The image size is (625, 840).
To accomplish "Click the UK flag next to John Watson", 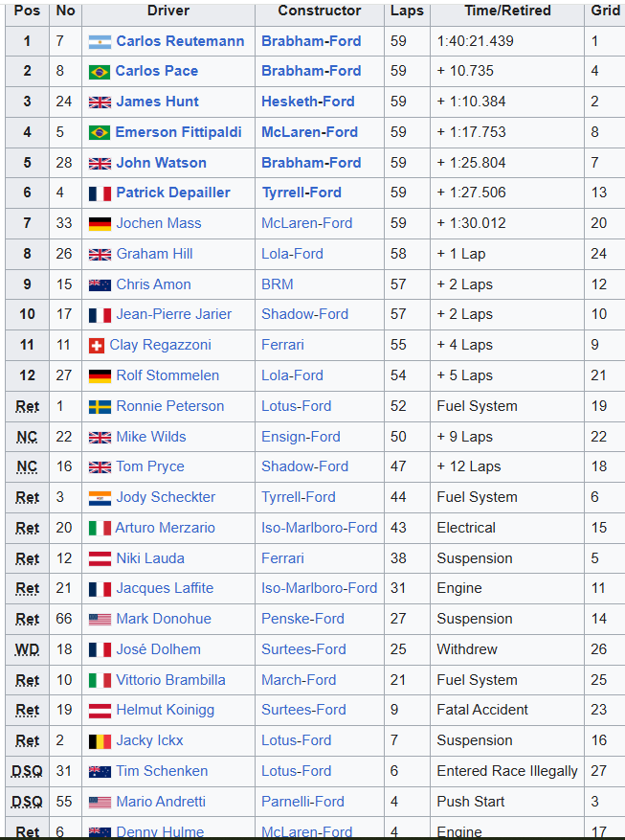I will [x=100, y=164].
